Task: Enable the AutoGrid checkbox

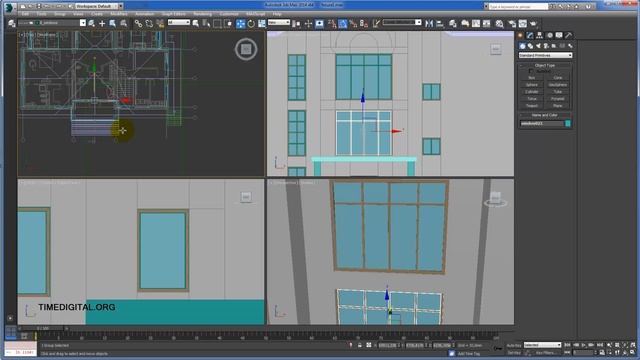Action: [531, 71]
